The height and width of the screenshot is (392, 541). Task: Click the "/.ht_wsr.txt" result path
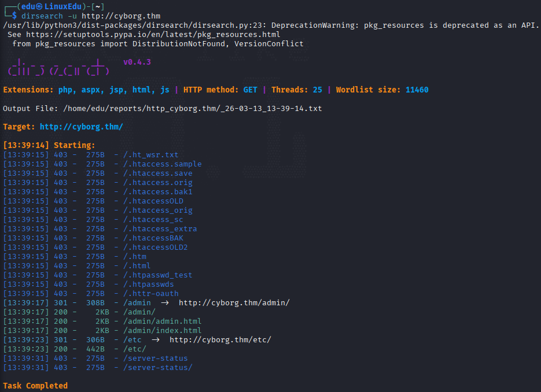click(151, 155)
